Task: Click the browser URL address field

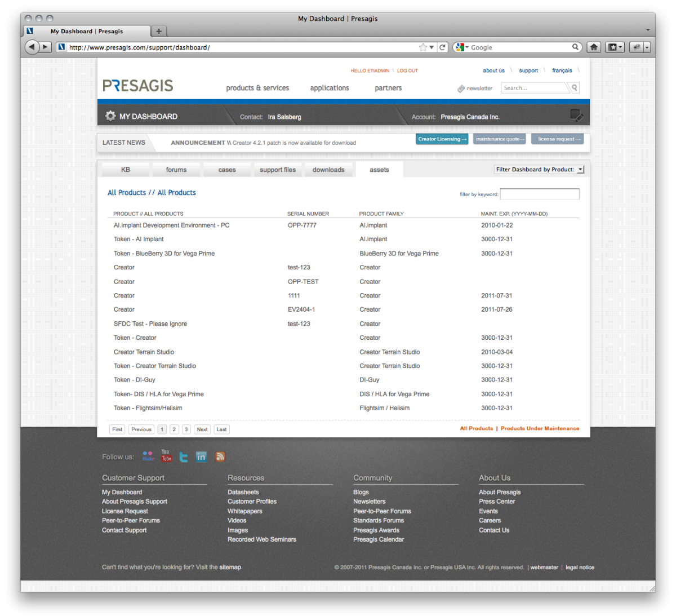Action: tap(242, 47)
